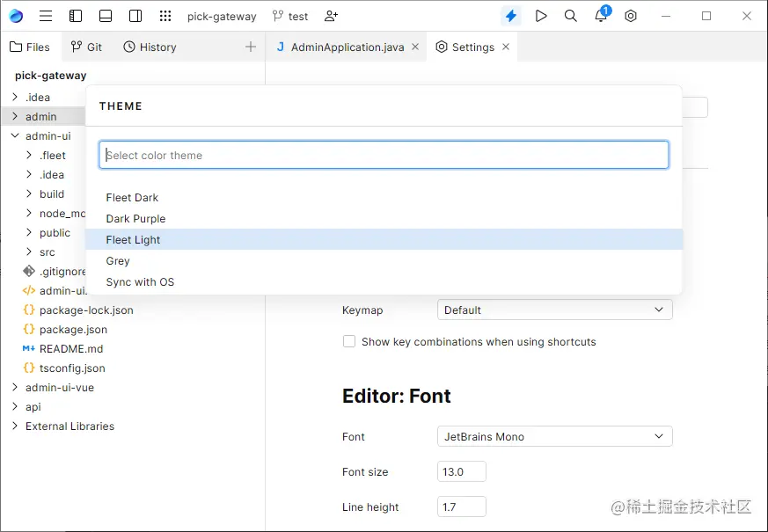Expand the node_modules folder

[x=29, y=214]
